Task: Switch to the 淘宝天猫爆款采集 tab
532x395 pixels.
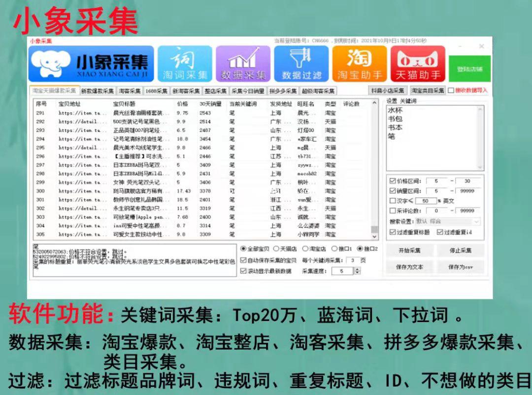Action: [54, 91]
